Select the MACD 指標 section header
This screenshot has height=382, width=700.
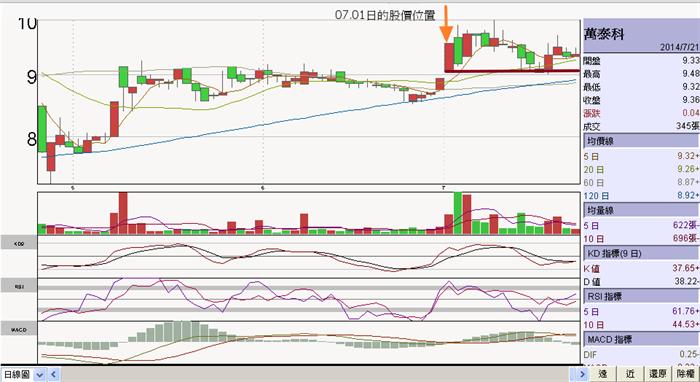click(x=641, y=340)
